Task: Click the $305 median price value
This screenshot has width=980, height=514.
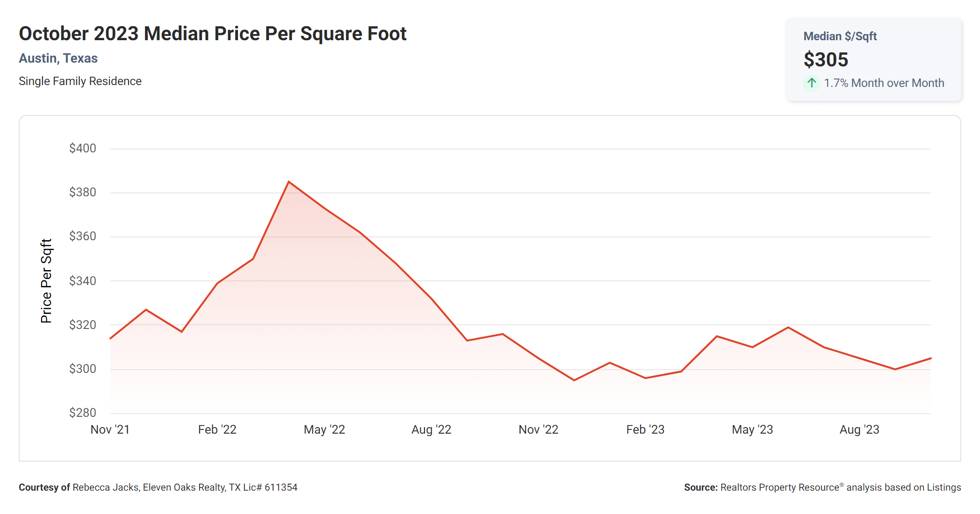Action: [826, 60]
